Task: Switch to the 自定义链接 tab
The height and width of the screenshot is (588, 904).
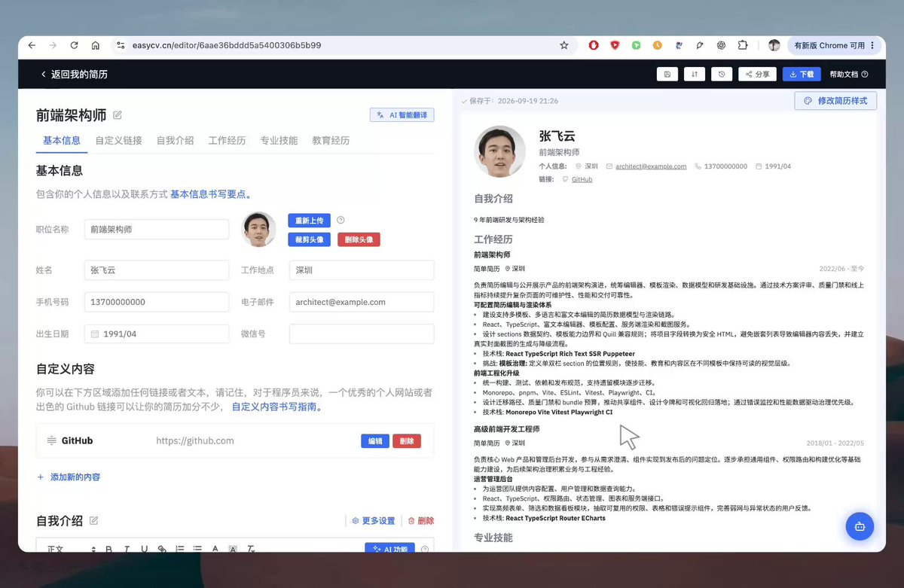Action: pyautogui.click(x=118, y=141)
